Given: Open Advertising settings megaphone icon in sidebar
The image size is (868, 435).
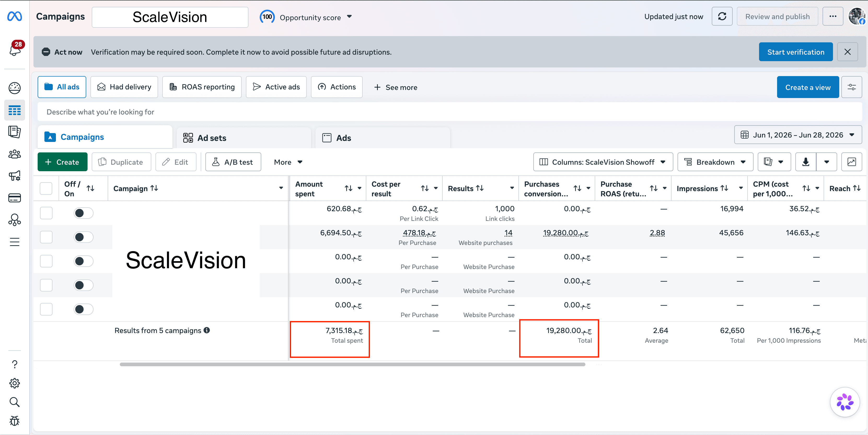Looking at the screenshot, I should [x=14, y=176].
